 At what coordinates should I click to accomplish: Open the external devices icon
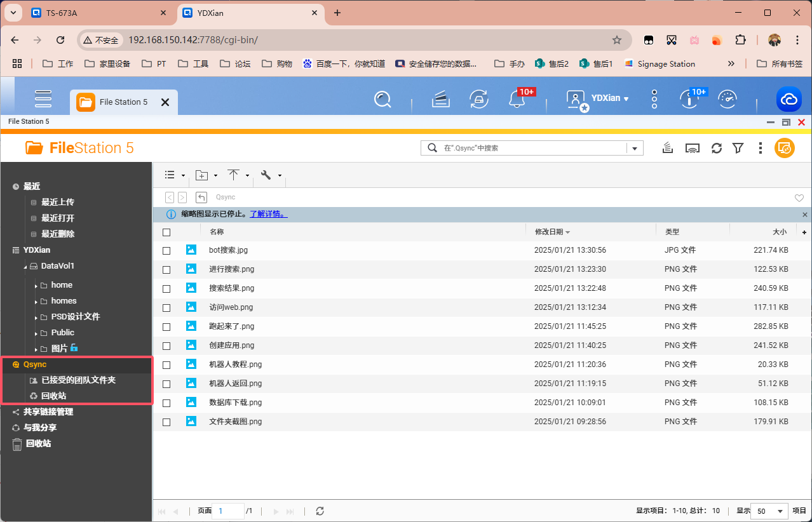478,99
